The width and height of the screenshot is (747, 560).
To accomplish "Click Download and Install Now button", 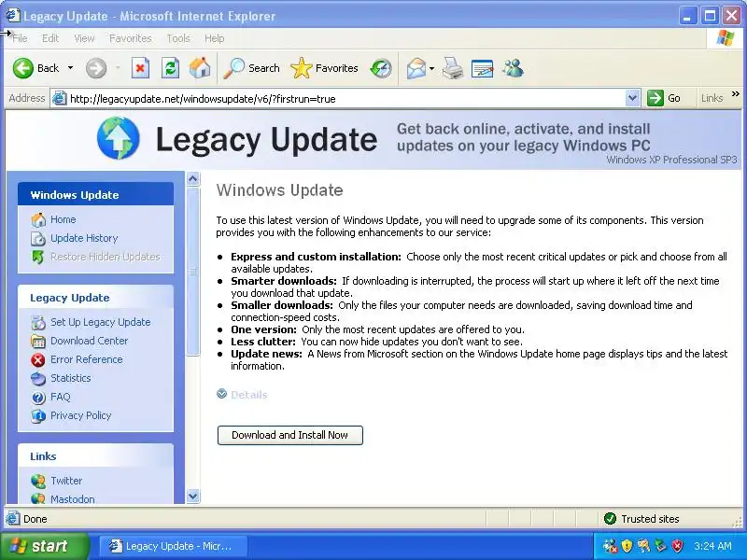I will pyautogui.click(x=289, y=435).
